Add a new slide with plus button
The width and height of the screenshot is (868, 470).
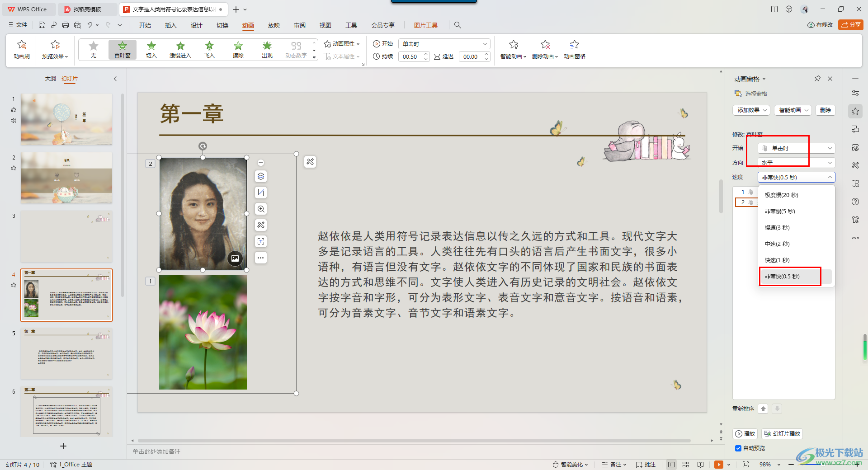63,446
